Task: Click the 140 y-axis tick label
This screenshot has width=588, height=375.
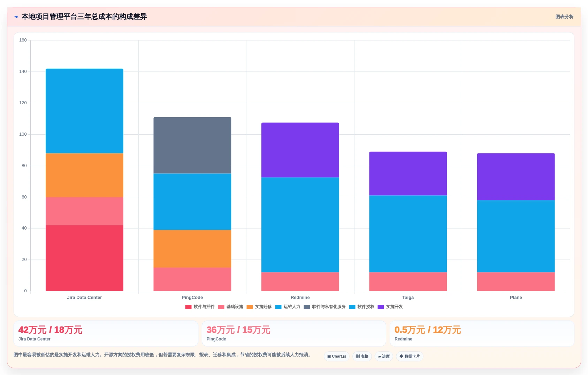Action: (23, 72)
